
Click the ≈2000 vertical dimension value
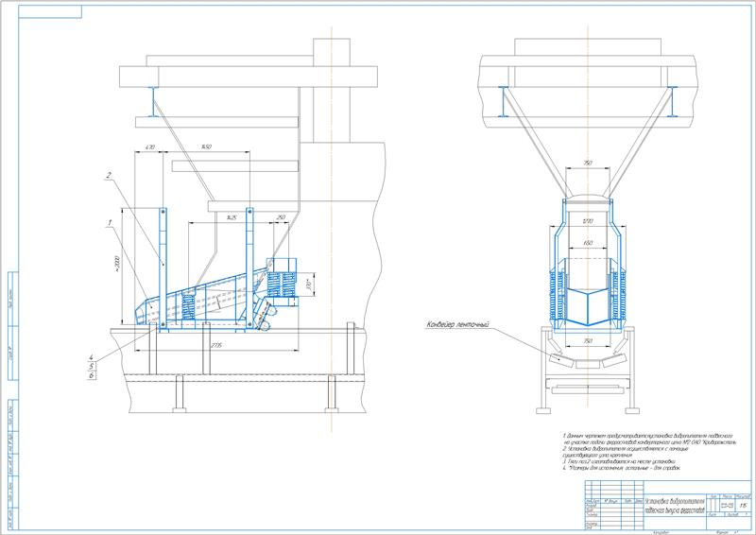point(116,263)
